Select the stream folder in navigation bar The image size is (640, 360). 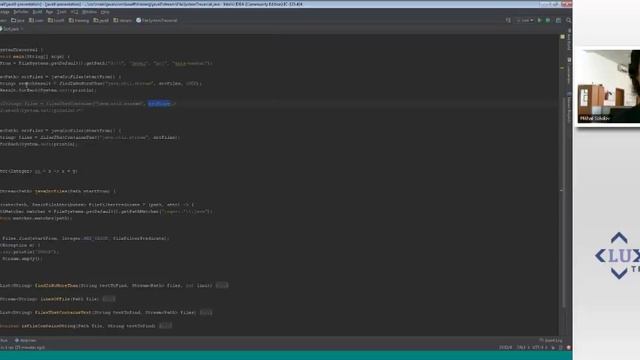click(x=123, y=20)
